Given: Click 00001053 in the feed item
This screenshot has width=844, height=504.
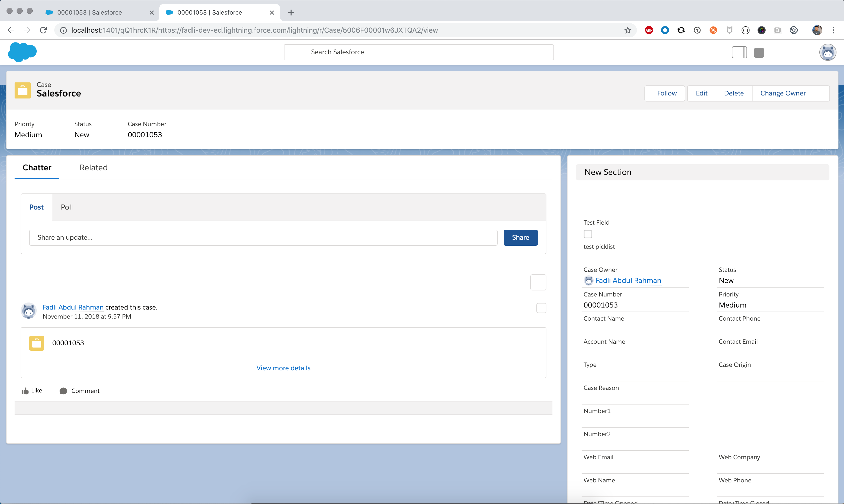Looking at the screenshot, I should click(x=68, y=343).
